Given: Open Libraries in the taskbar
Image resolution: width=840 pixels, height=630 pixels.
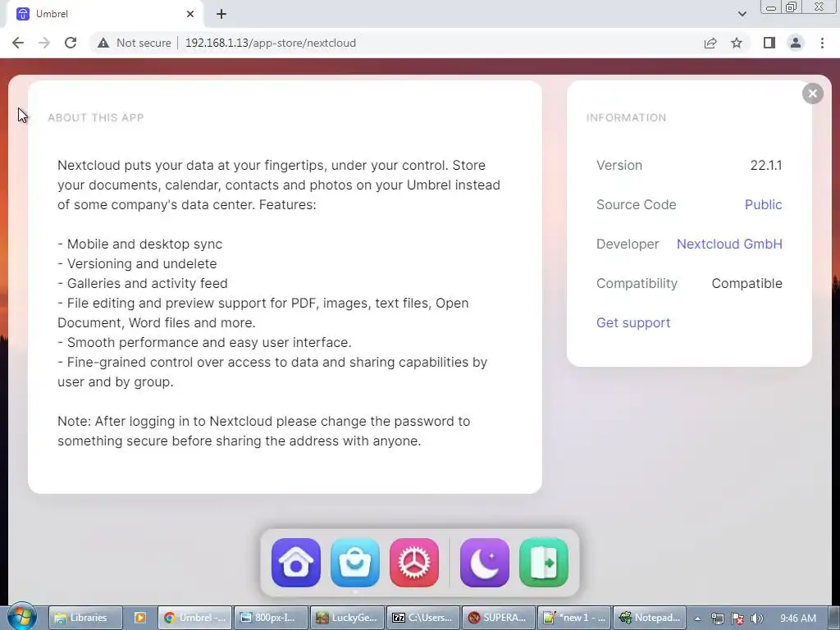Looking at the screenshot, I should click(85, 618).
